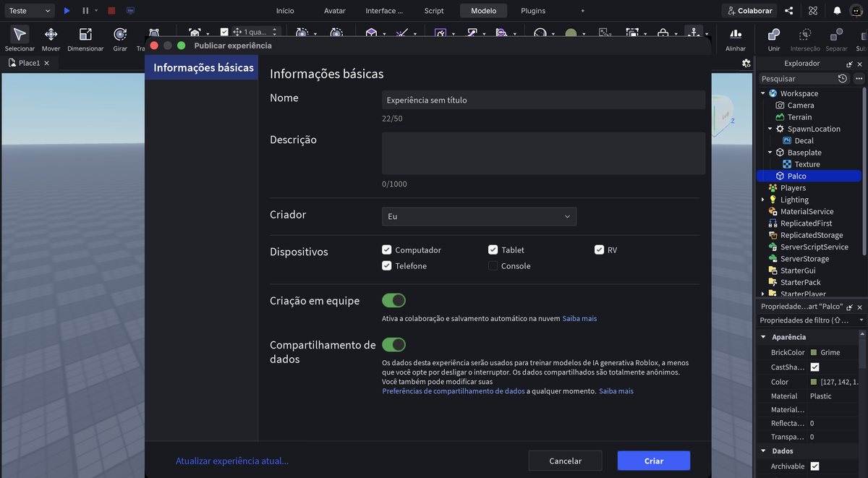868x478 pixels.
Task: Open Explorer search history clock icon
Action: point(843,78)
